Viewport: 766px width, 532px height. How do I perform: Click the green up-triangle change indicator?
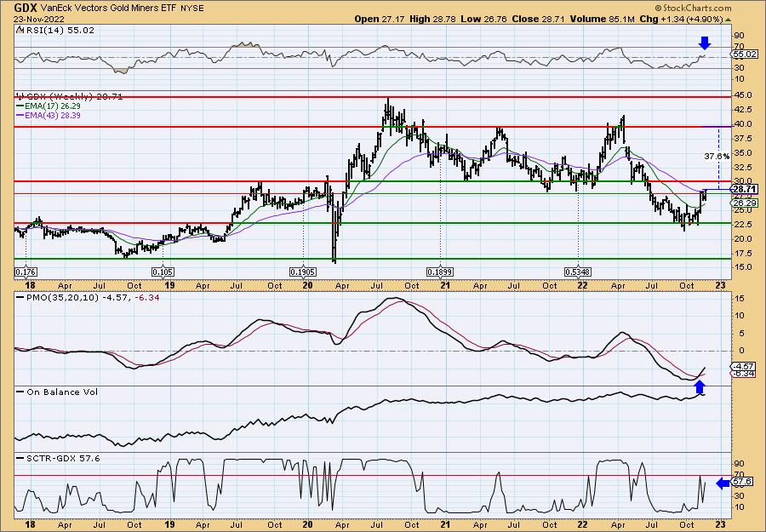[x=728, y=20]
